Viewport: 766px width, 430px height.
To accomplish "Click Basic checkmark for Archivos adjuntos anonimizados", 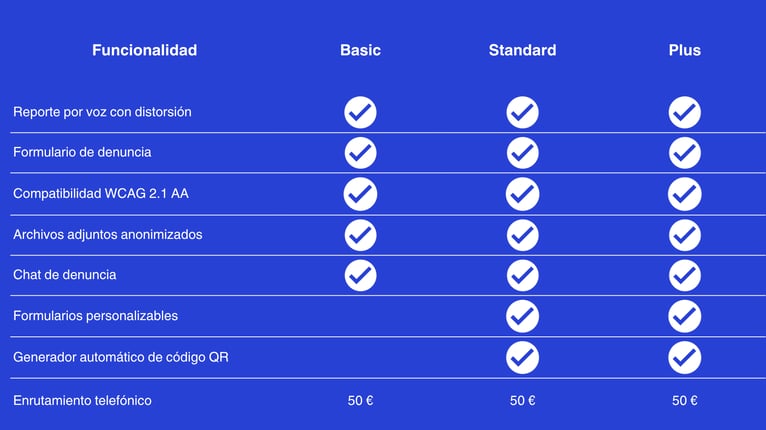I will 360,234.
